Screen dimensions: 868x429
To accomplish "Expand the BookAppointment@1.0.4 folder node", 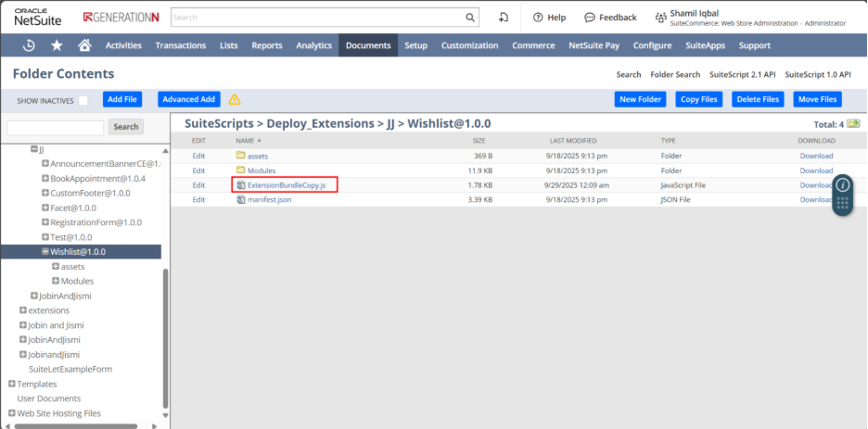I will [x=45, y=178].
